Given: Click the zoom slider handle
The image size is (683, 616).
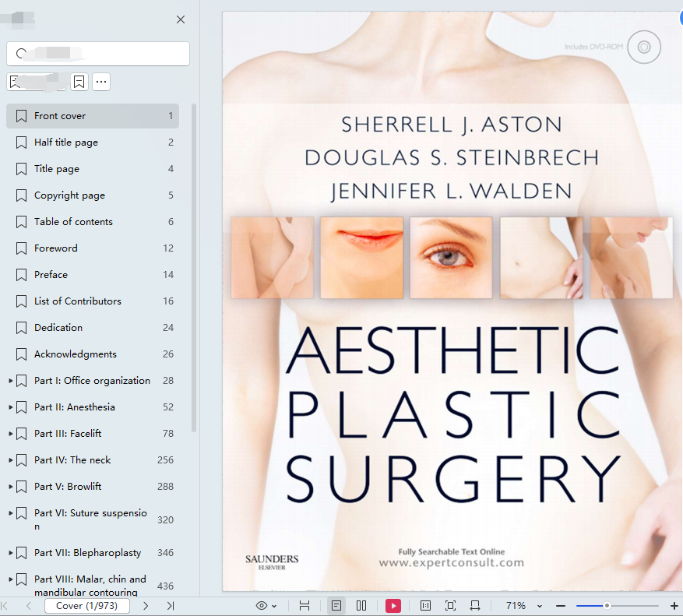Looking at the screenshot, I should pyautogui.click(x=607, y=606).
